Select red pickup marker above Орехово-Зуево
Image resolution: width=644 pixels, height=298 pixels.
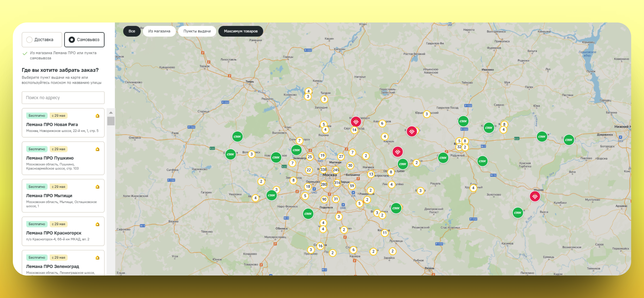(x=398, y=152)
